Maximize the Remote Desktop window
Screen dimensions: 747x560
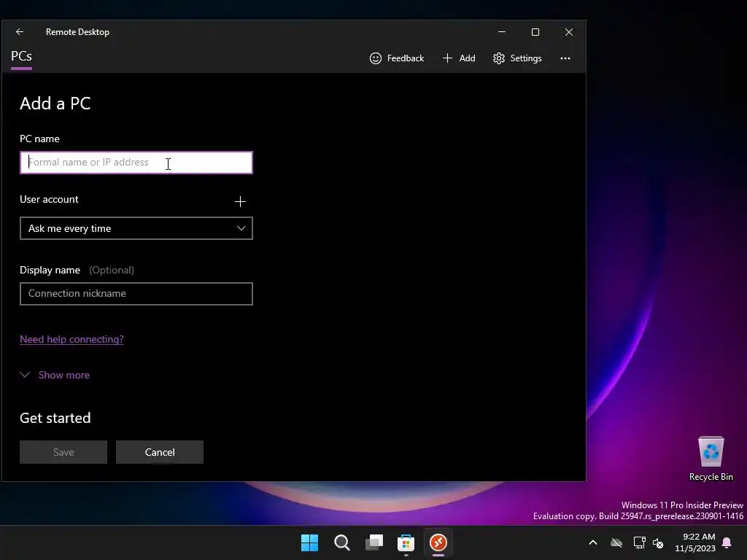click(x=535, y=32)
